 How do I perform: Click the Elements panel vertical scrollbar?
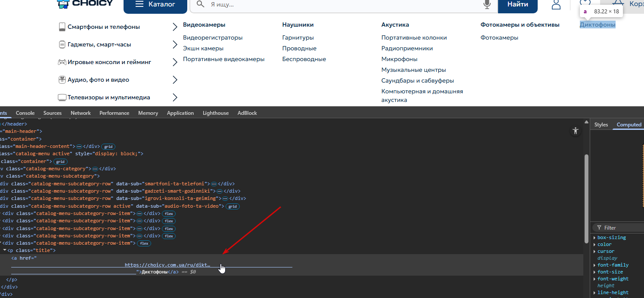586,198
